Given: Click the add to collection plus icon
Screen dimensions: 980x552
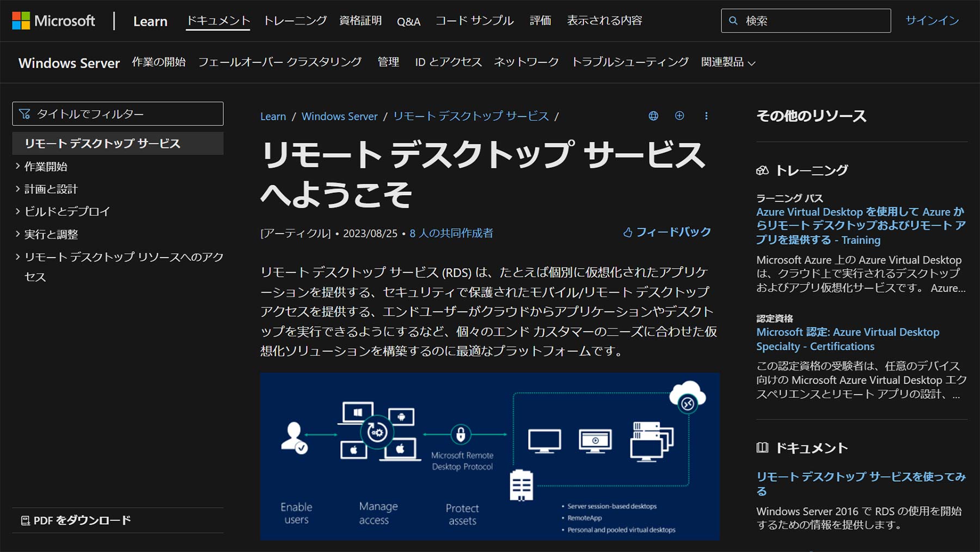Looking at the screenshot, I should (x=679, y=116).
